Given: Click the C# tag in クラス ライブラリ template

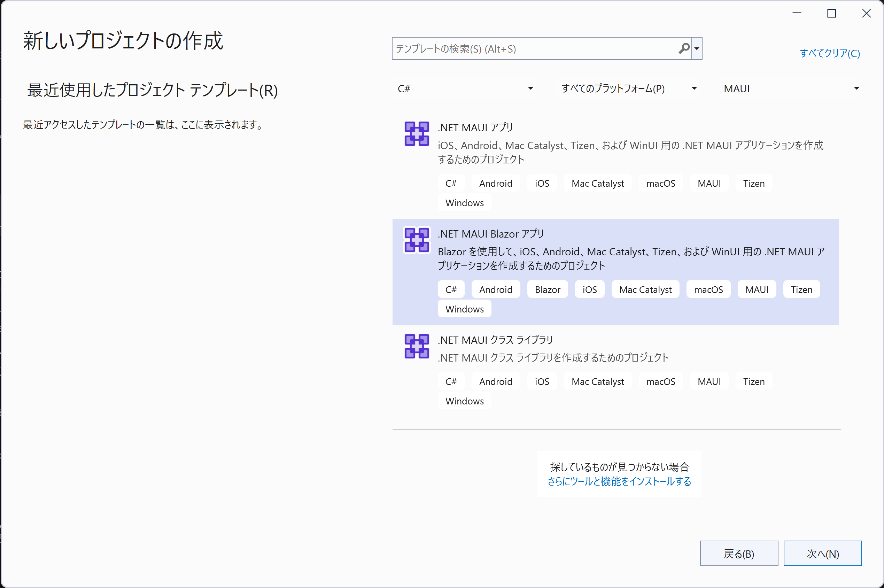Looking at the screenshot, I should (451, 381).
